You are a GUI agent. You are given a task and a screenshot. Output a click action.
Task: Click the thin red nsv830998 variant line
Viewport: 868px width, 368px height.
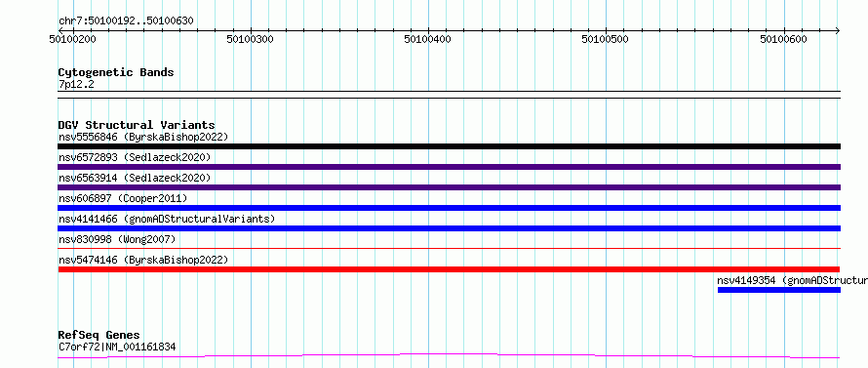click(x=449, y=248)
